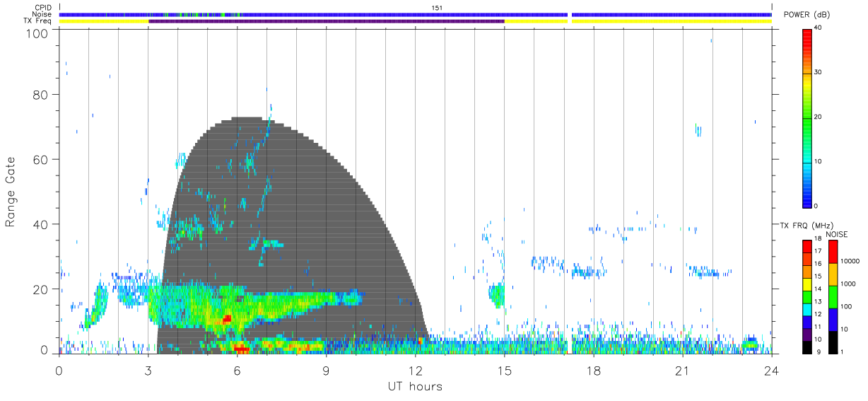Image resolution: width=868 pixels, height=401 pixels.
Task: Select the Range Gate vertical axis label
Action: (11, 192)
